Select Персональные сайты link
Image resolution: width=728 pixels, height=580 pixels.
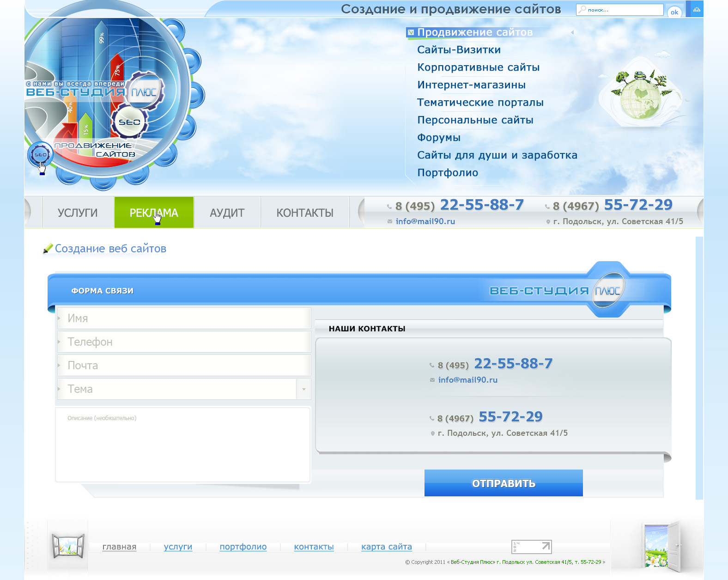tap(475, 120)
